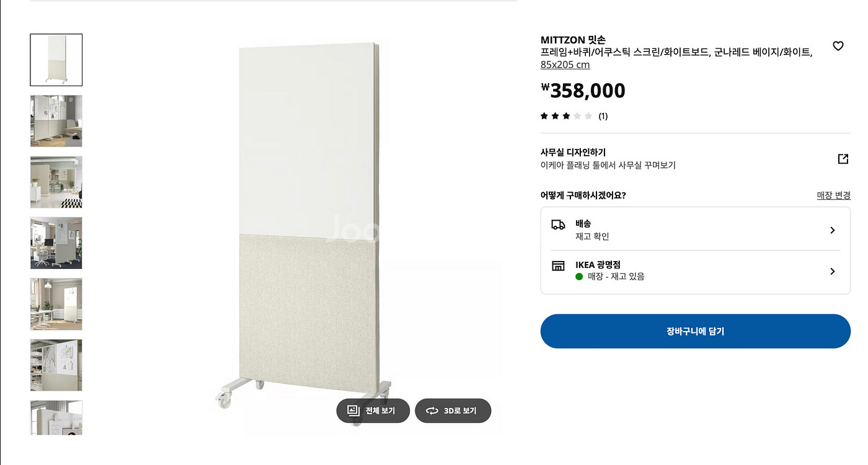868x465 pixels.
Task: Select the first product thumbnail
Action: 56,60
